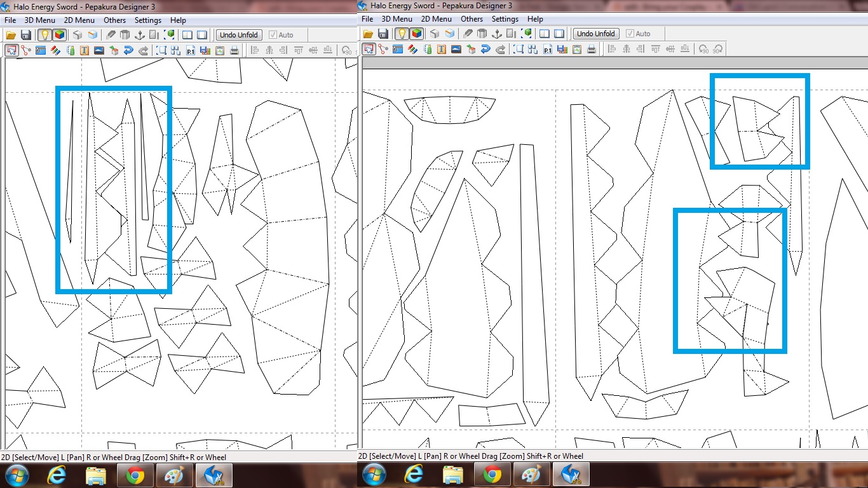The height and width of the screenshot is (488, 868).
Task: Open Help menu in right window
Action: [x=536, y=19]
